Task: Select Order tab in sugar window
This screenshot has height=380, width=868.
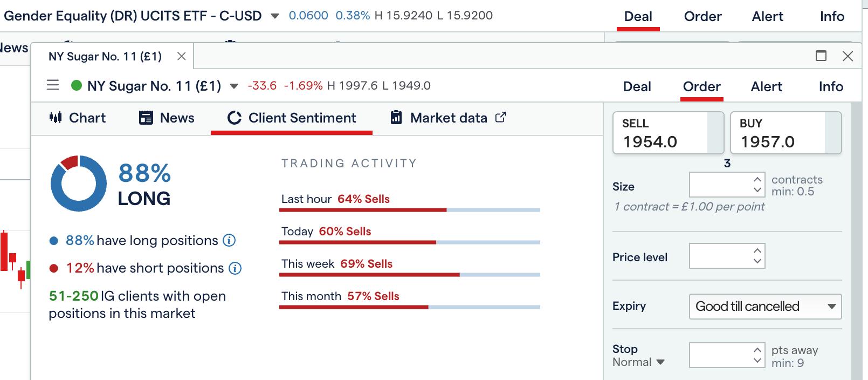Action: 702,86
